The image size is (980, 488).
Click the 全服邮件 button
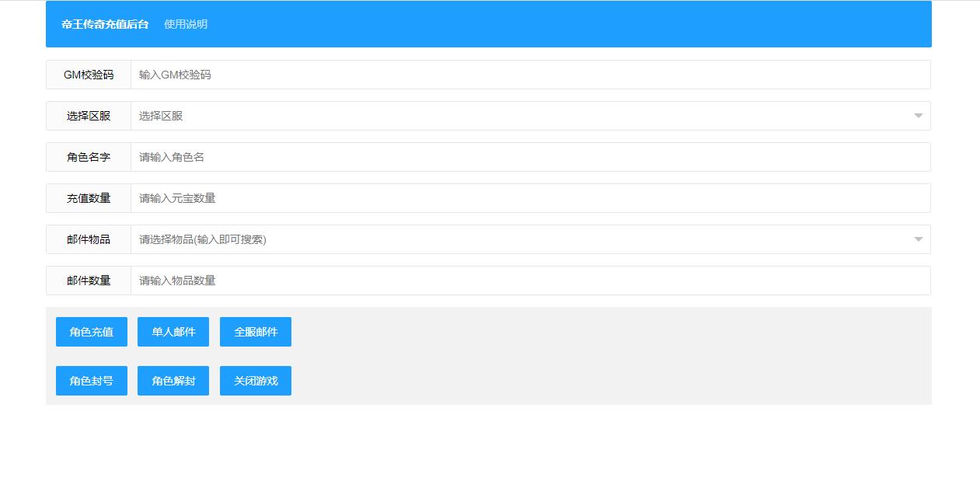pos(256,332)
